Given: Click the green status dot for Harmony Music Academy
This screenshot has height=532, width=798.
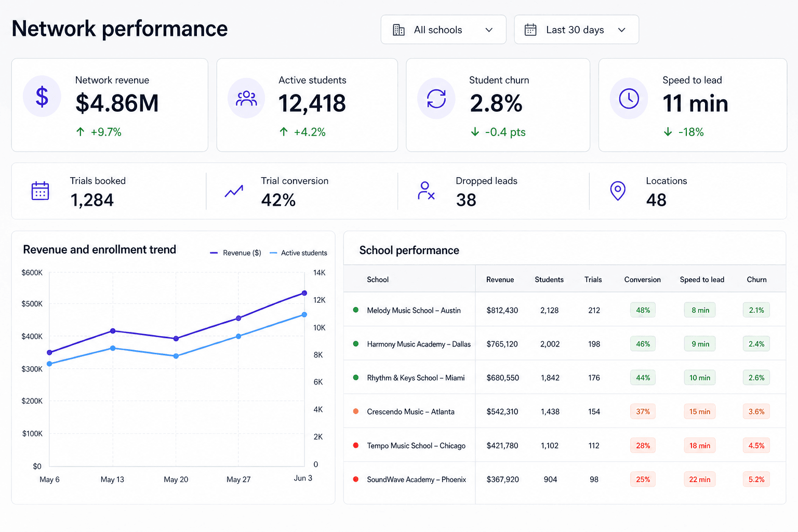Looking at the screenshot, I should pyautogui.click(x=356, y=344).
